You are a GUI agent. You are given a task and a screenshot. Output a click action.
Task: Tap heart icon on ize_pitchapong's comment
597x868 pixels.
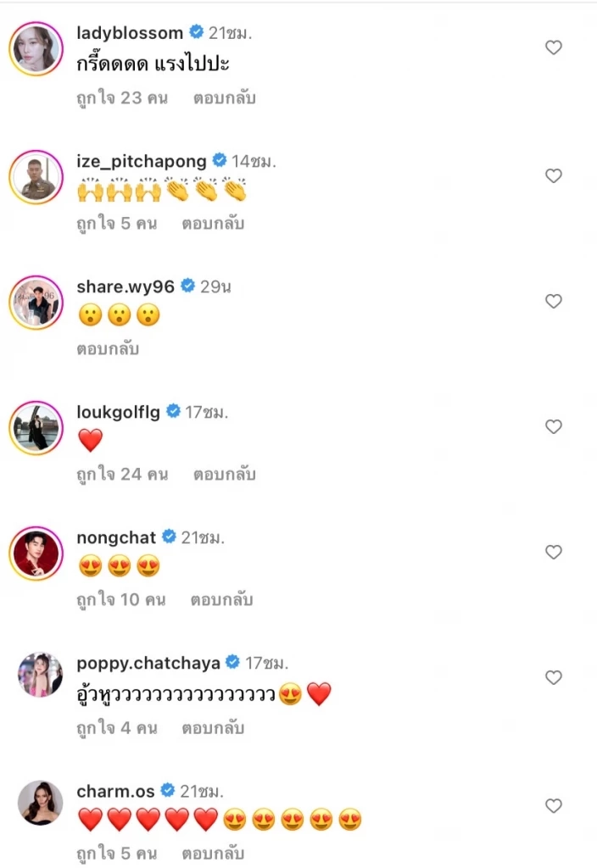(x=554, y=176)
